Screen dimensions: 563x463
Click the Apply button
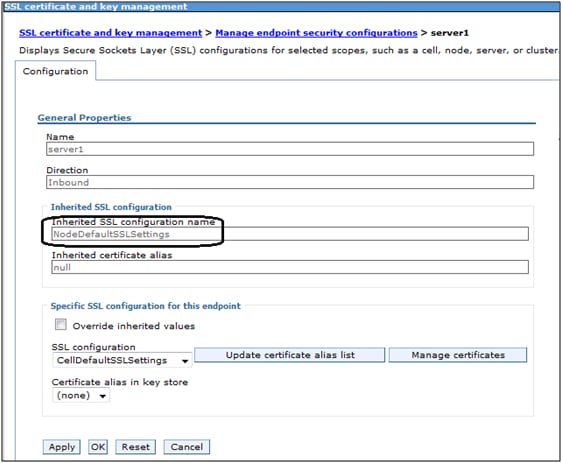[x=62, y=447]
